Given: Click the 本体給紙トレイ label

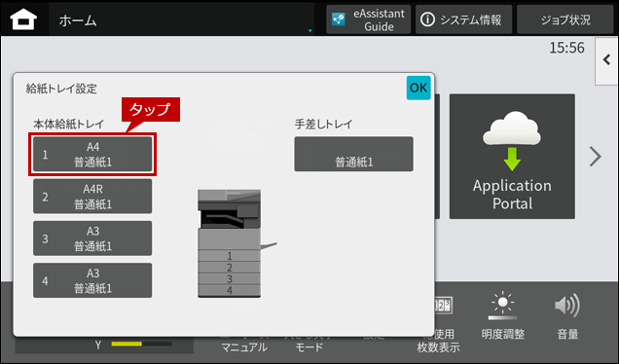Looking at the screenshot, I should coord(68,124).
